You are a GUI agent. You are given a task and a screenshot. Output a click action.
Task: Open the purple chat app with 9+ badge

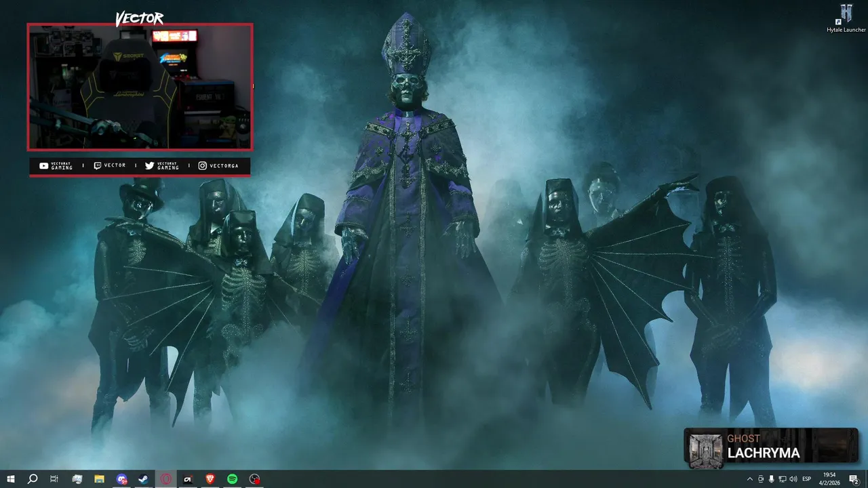click(x=121, y=479)
